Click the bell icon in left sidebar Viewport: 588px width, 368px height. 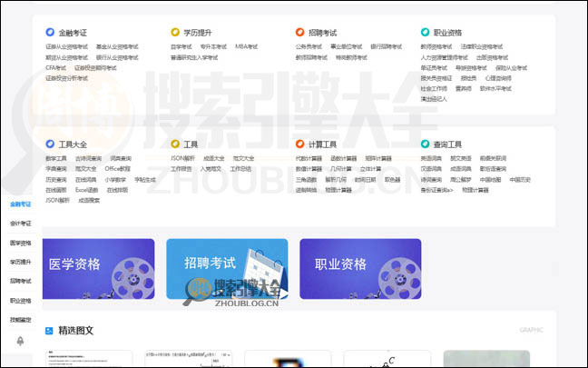[21, 341]
